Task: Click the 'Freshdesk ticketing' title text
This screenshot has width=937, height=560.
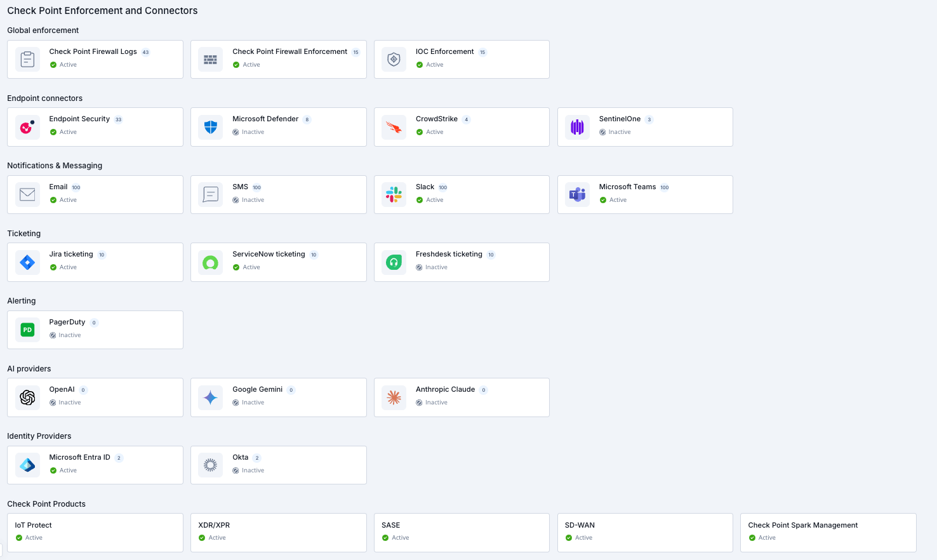Action: [449, 254]
